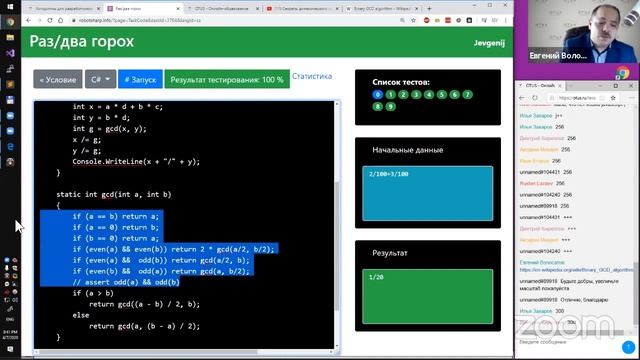This screenshot has width=640, height=360.
Task: Click the code line 'Console.WriteLine(x + "/" + y);'
Action: click(136, 162)
